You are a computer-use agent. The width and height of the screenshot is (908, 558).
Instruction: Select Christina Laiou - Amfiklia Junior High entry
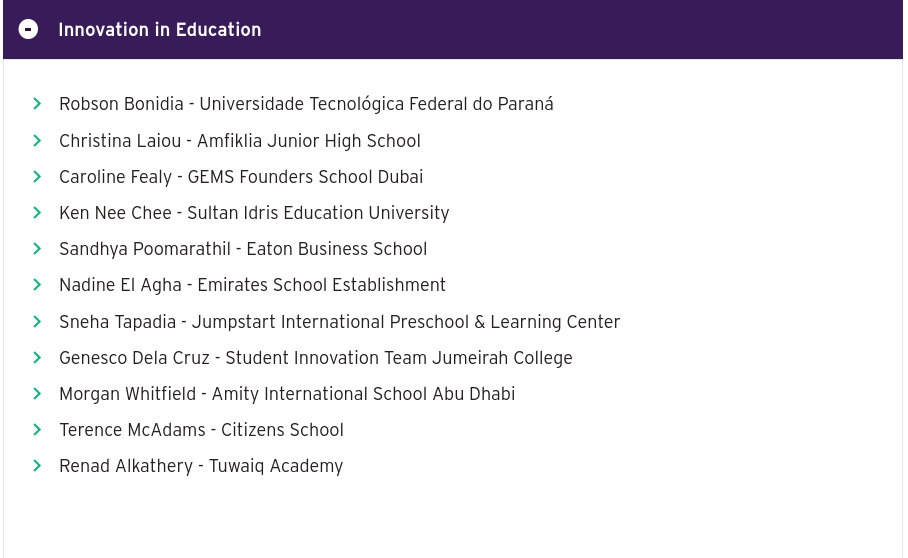click(240, 141)
